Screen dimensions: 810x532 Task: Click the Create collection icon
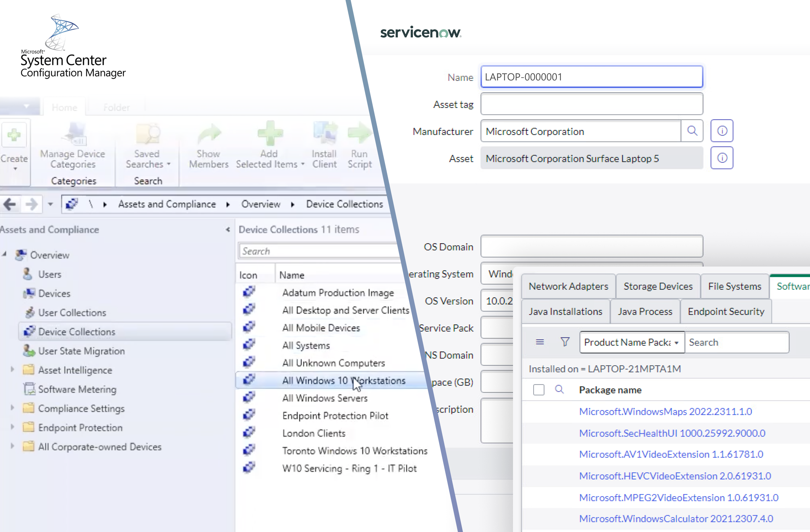pyautogui.click(x=14, y=135)
